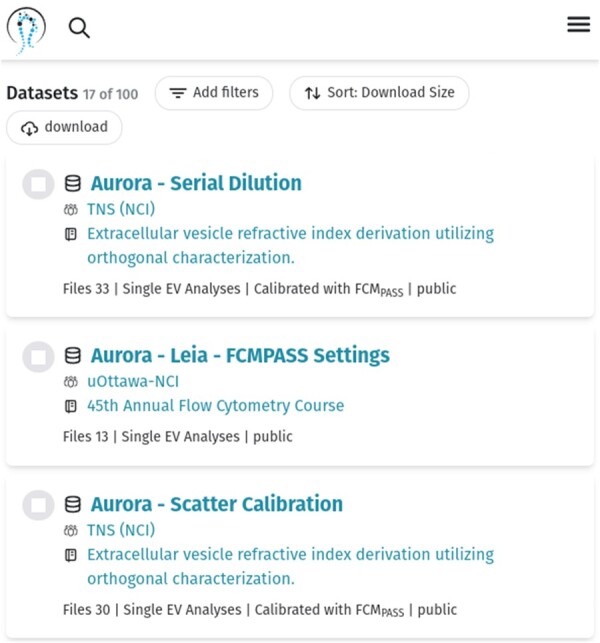Open the Sort: Download Size dropdown

pos(379,93)
